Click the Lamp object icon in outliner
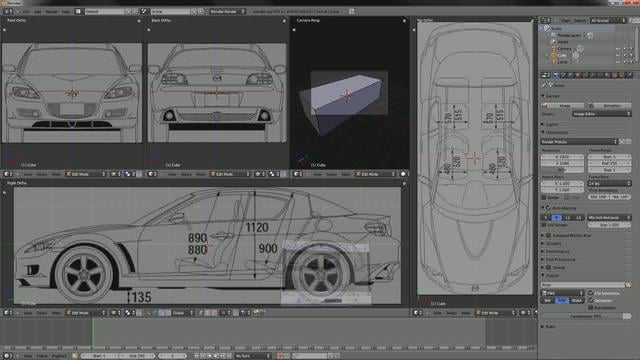The height and width of the screenshot is (360, 640). point(554,62)
